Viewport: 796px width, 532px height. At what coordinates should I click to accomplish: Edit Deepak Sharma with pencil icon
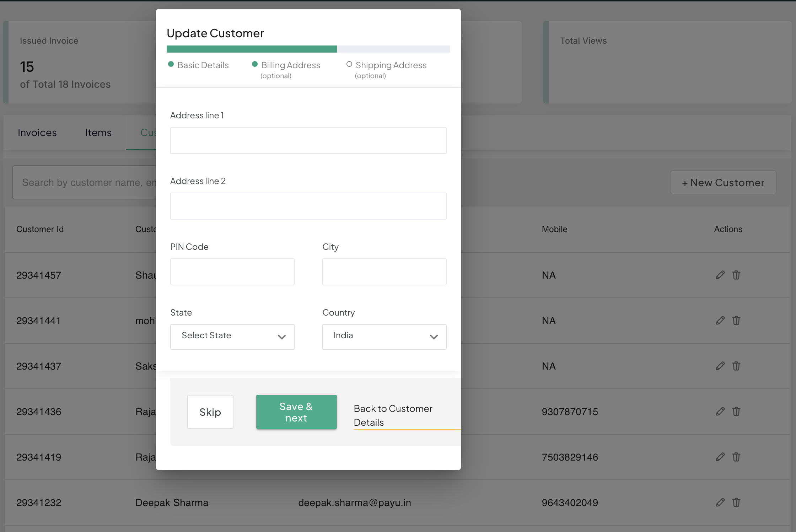click(720, 503)
